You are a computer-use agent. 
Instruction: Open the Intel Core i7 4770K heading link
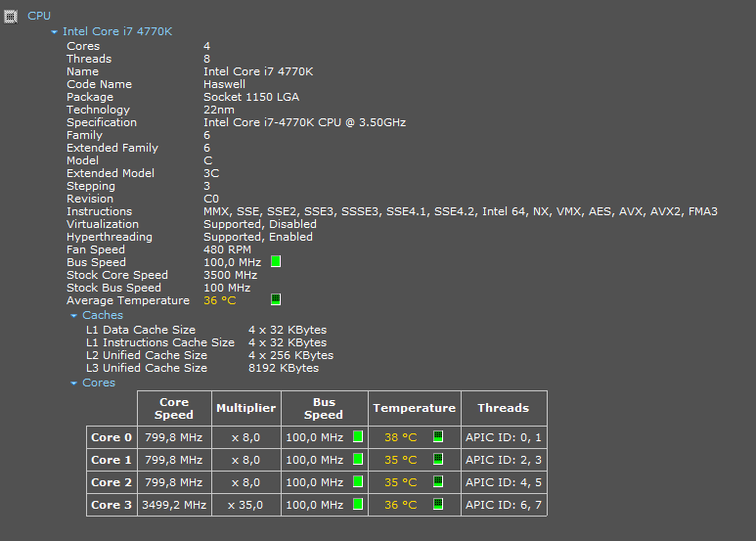pos(117,31)
